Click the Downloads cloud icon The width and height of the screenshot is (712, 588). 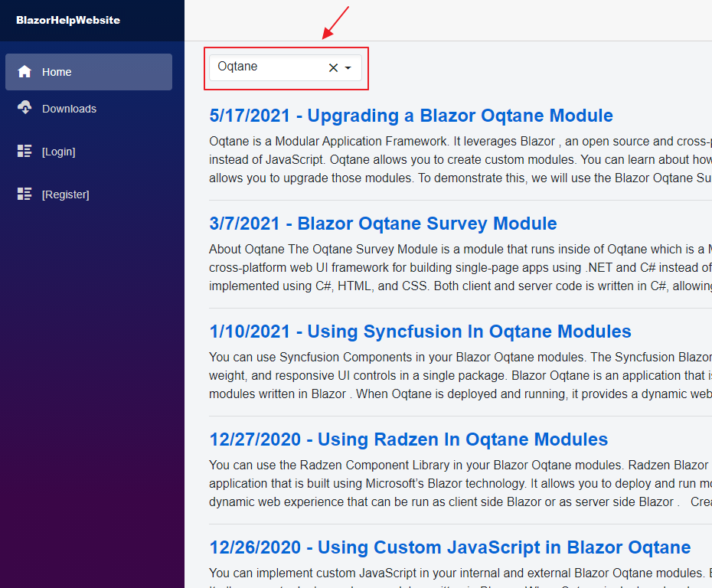25,107
